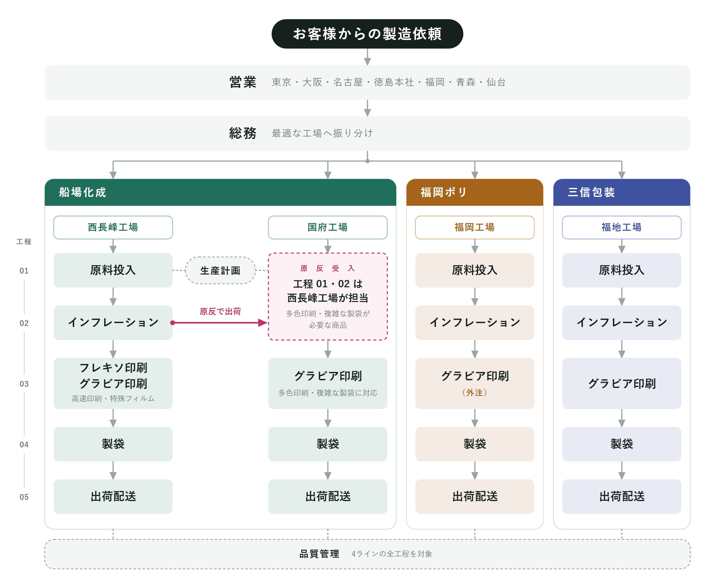Click the フレキソ印刷 グラビア印刷 step box
Image resolution: width=703 pixels, height=588 pixels.
[x=113, y=383]
